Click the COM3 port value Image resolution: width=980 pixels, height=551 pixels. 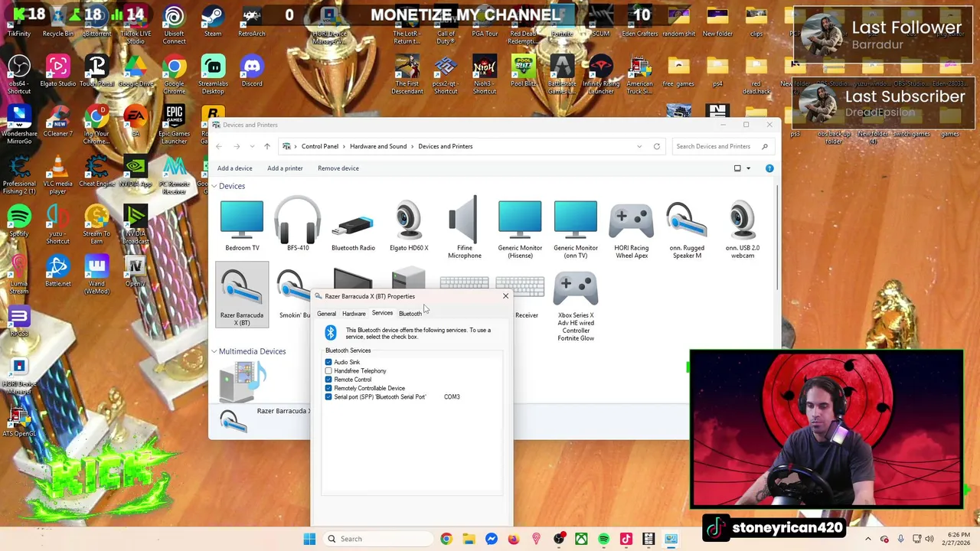452,397
